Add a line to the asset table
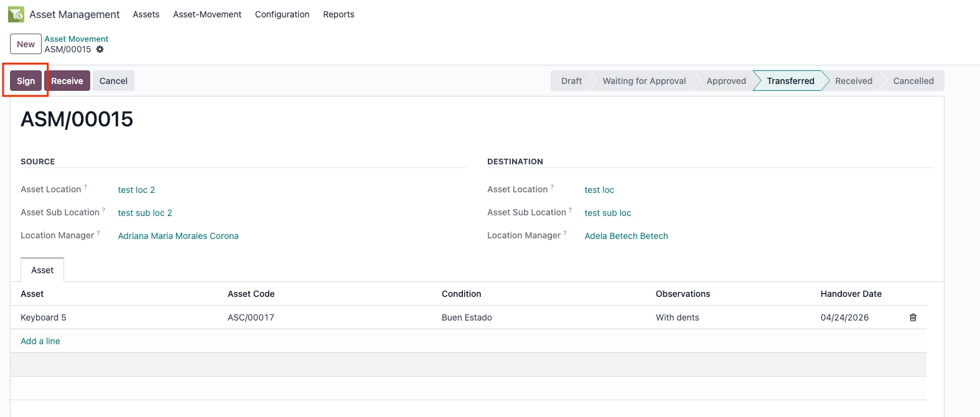 click(40, 341)
